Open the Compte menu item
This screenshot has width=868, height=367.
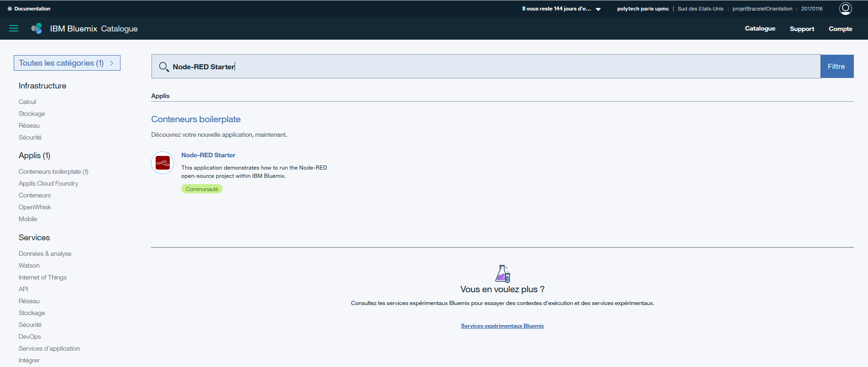pos(840,29)
